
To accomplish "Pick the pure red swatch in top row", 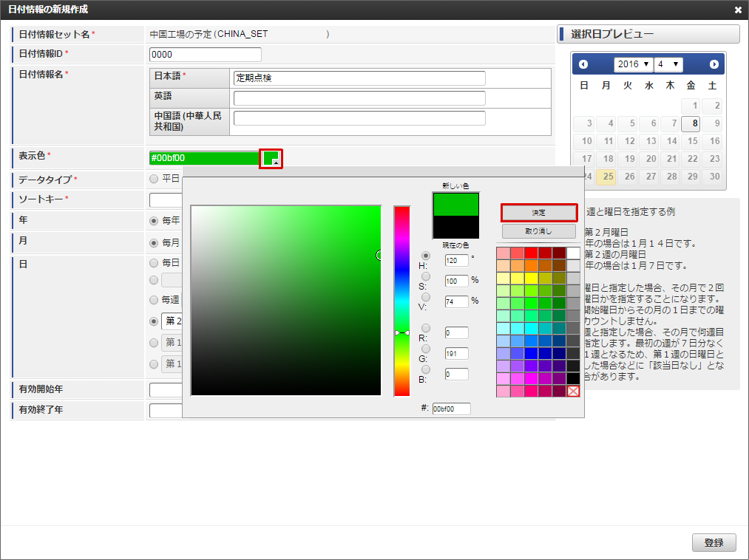I will pyautogui.click(x=531, y=253).
